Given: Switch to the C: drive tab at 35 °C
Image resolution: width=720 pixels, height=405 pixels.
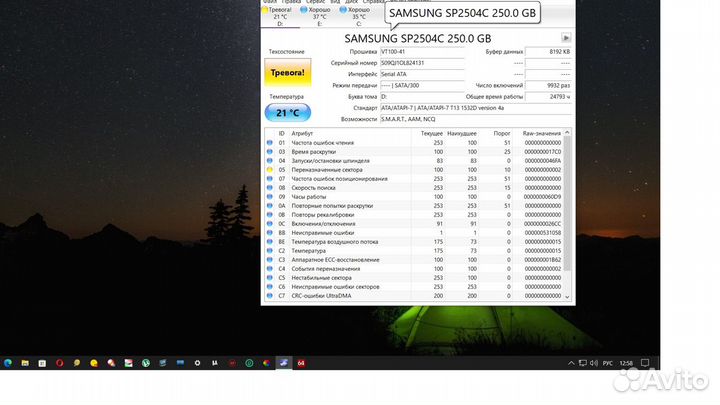Looking at the screenshot, I should pyautogui.click(x=358, y=17).
